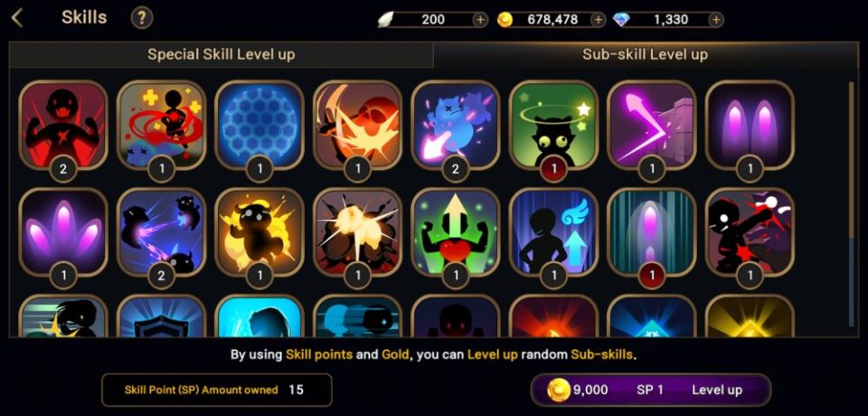Select the yellow glowing creature explosion skill

[259, 232]
